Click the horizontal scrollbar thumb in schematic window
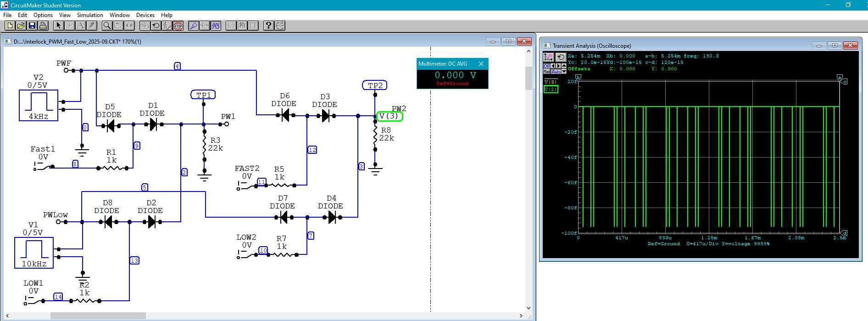The height and width of the screenshot is (321, 868). tap(98, 315)
